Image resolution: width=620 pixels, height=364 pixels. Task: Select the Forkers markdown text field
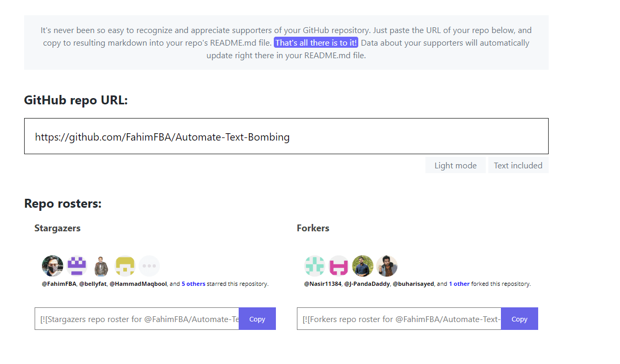click(399, 319)
